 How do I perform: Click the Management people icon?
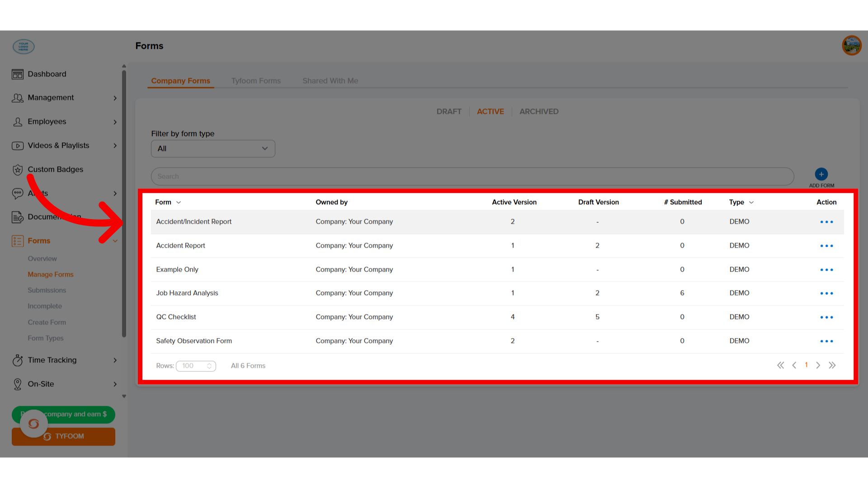pos(18,98)
